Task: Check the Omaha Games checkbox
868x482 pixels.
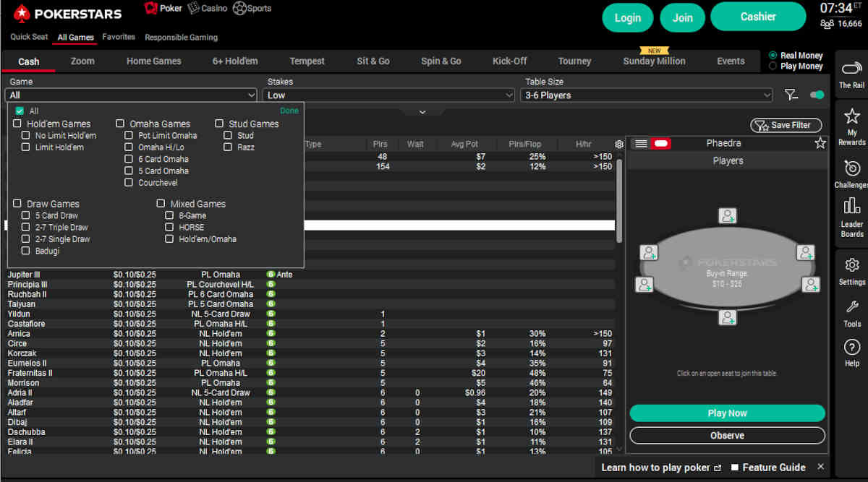Action: pos(120,124)
